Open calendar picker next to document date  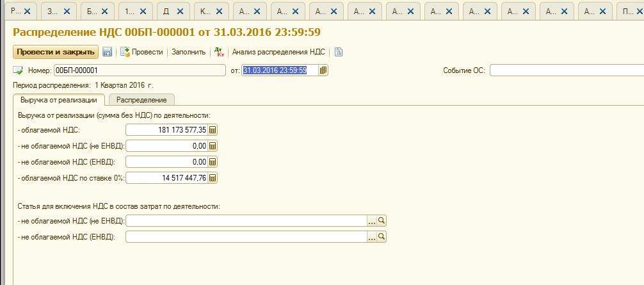click(x=323, y=70)
